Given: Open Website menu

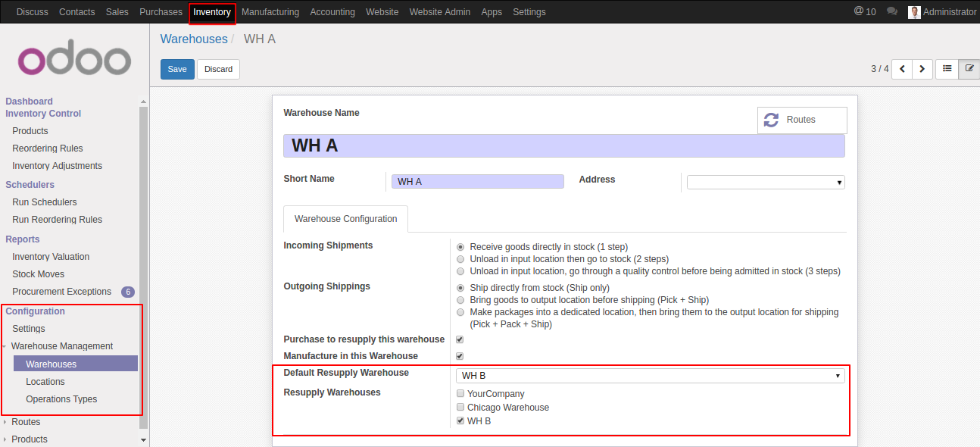Looking at the screenshot, I should pos(382,12).
